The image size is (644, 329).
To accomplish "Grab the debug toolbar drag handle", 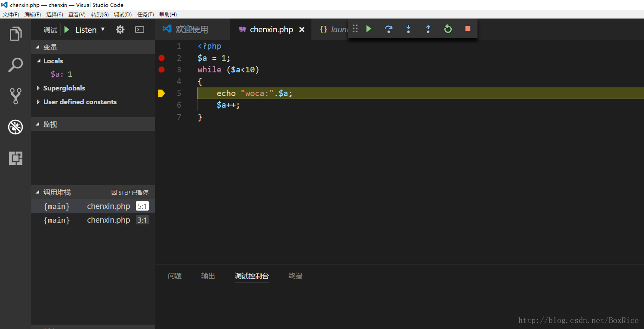I will click(x=355, y=29).
